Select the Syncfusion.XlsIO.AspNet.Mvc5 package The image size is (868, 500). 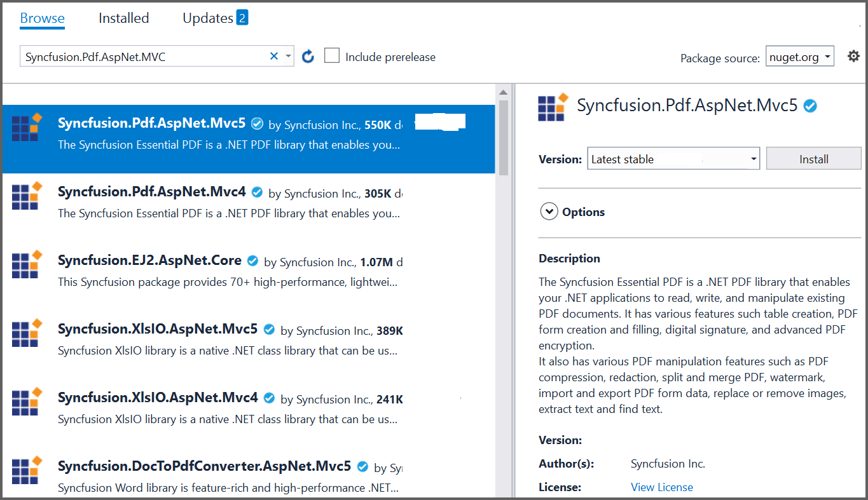pyautogui.click(x=249, y=345)
